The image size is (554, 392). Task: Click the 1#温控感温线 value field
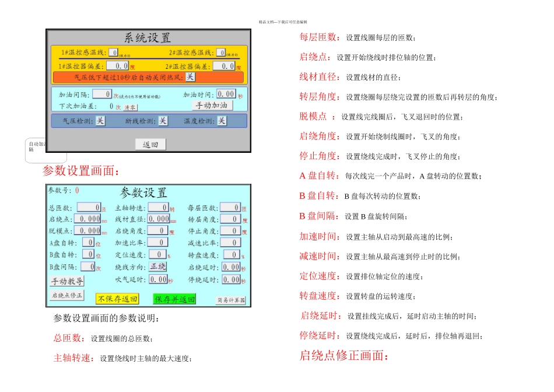coord(113,52)
